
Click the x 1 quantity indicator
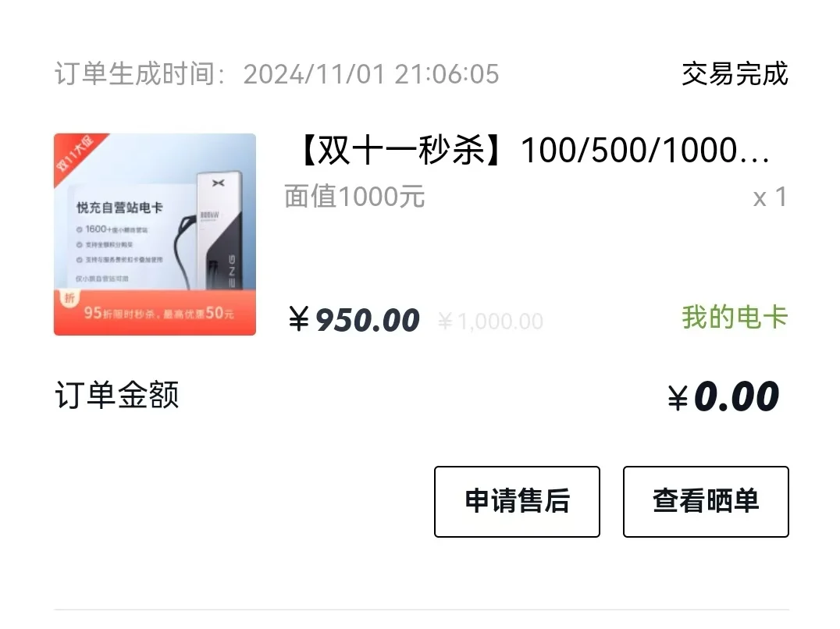[x=770, y=197]
